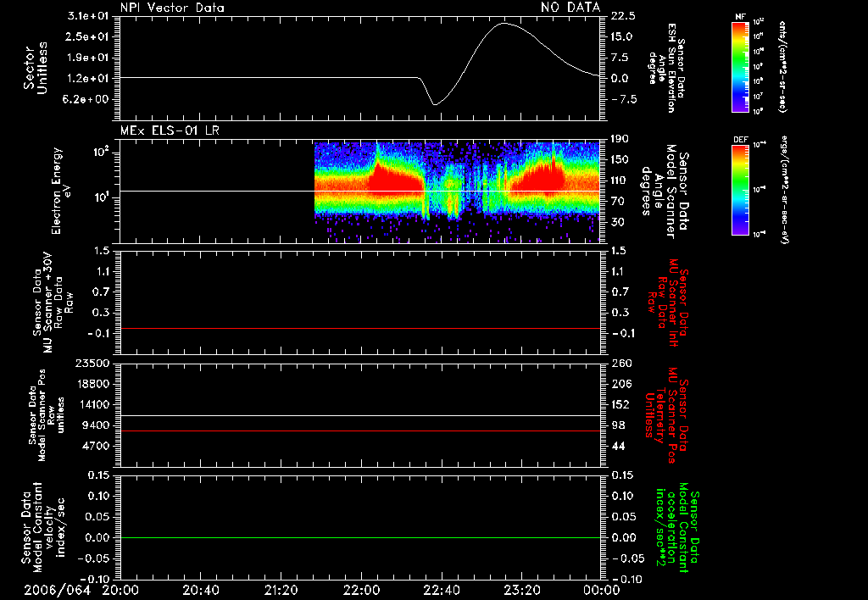
Task: Click the white line in Scanner Pos panel
Action: coord(360,415)
